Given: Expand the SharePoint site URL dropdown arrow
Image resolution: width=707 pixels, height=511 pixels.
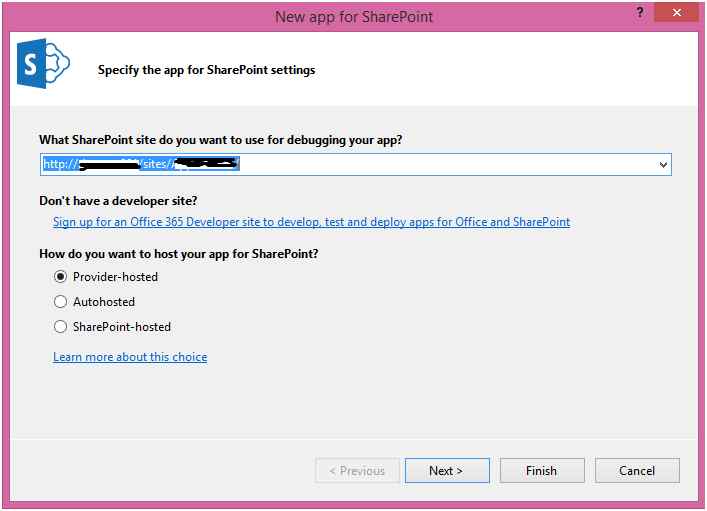Looking at the screenshot, I should [x=663, y=165].
